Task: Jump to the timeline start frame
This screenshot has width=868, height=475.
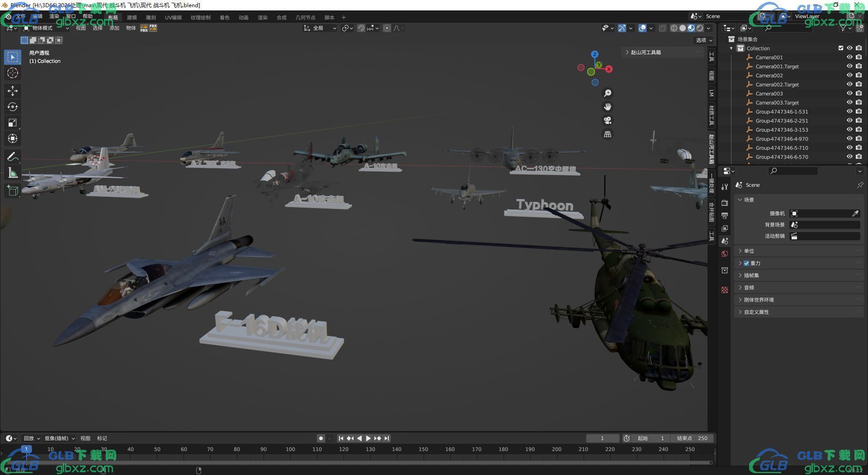Action: tap(341, 438)
